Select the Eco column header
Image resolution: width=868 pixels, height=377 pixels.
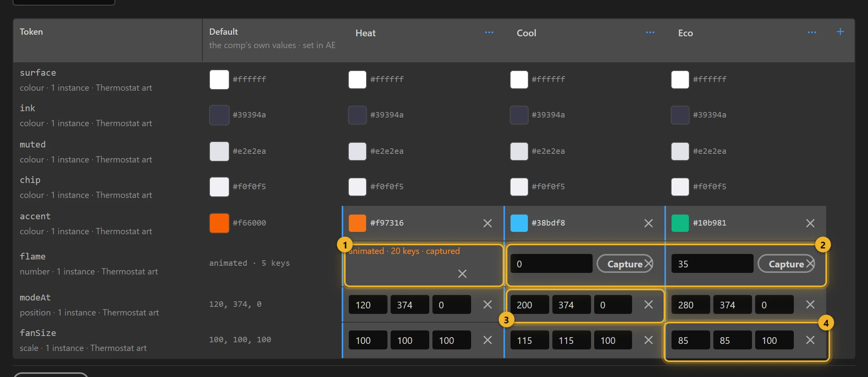[x=685, y=33]
